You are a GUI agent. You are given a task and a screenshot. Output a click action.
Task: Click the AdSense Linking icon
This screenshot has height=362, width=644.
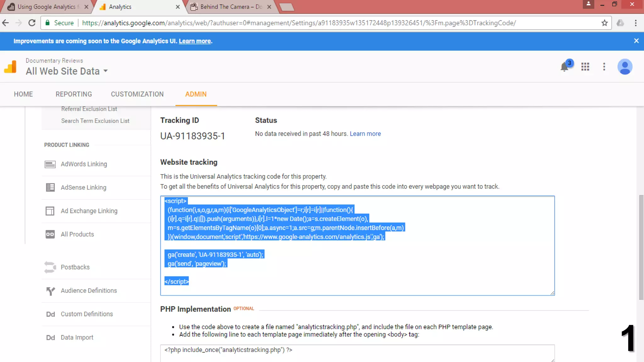pyautogui.click(x=50, y=188)
